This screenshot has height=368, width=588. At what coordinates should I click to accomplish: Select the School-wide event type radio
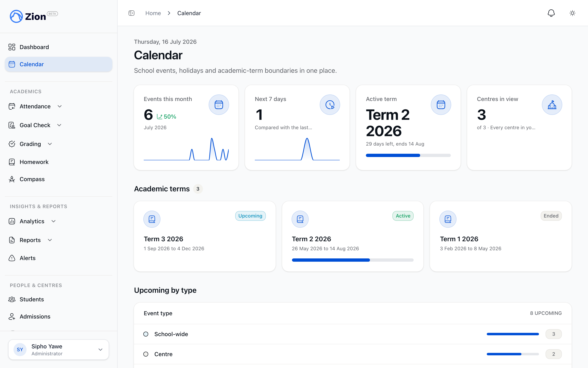146,334
